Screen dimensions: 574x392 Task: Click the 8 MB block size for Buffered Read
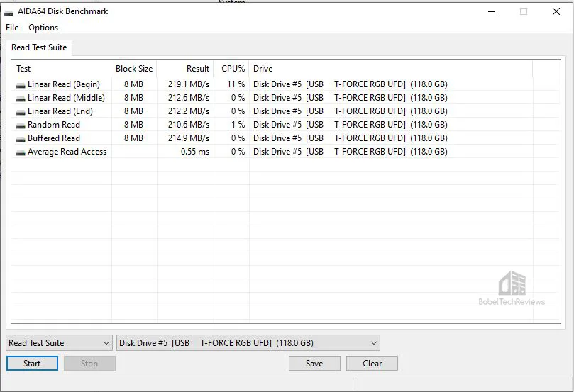(133, 138)
